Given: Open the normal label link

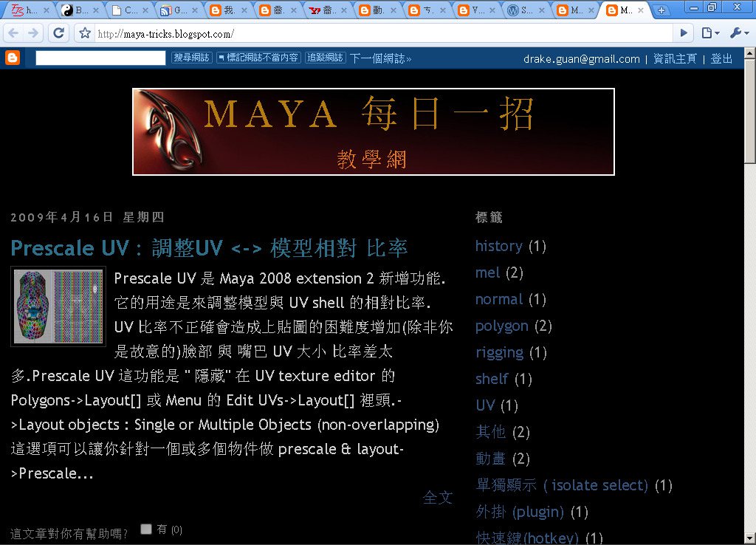Looking at the screenshot, I should [499, 299].
